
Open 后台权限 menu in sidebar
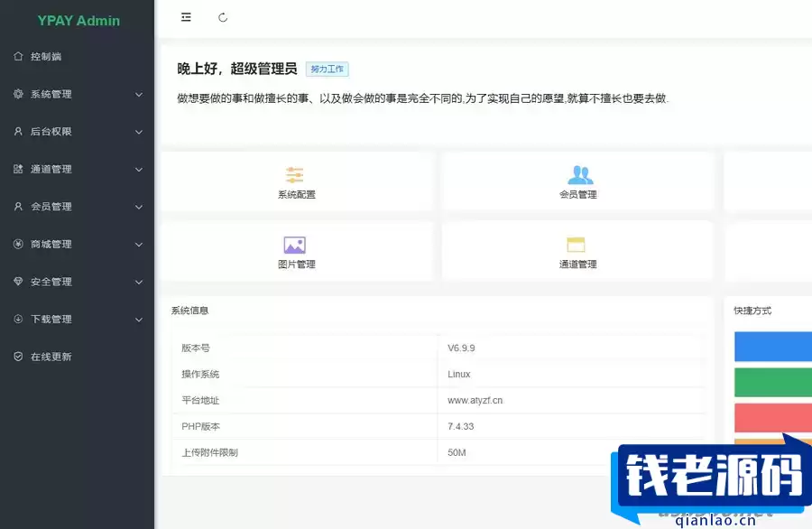tap(77, 132)
